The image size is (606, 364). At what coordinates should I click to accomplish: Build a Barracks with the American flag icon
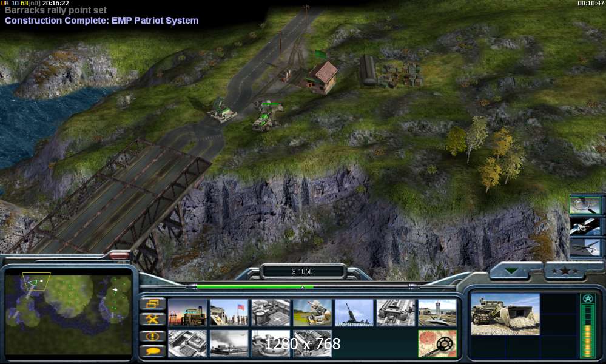(229, 312)
